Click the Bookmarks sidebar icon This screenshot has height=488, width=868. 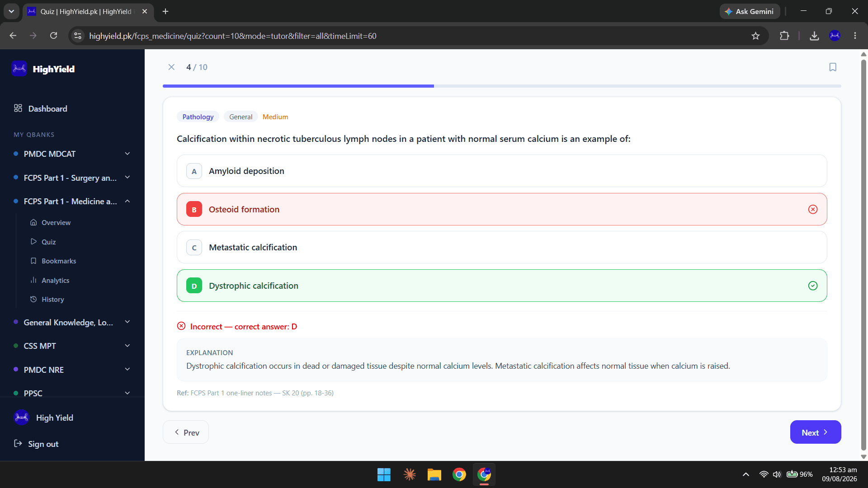tap(33, 261)
